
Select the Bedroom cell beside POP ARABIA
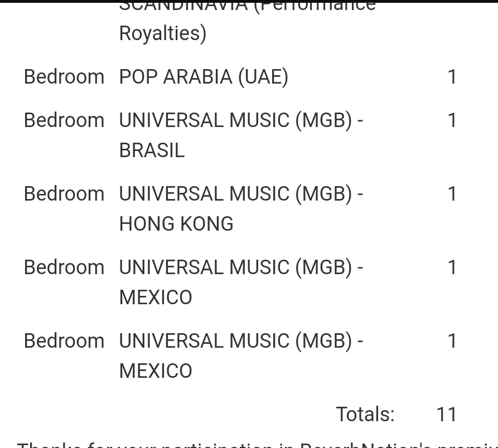(64, 77)
